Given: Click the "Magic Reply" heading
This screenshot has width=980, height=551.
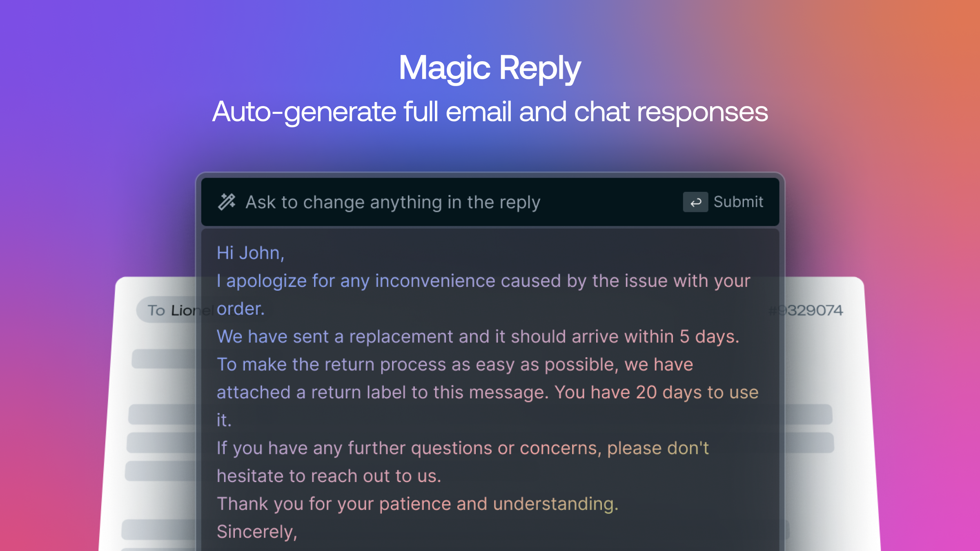Looking at the screenshot, I should point(490,68).
